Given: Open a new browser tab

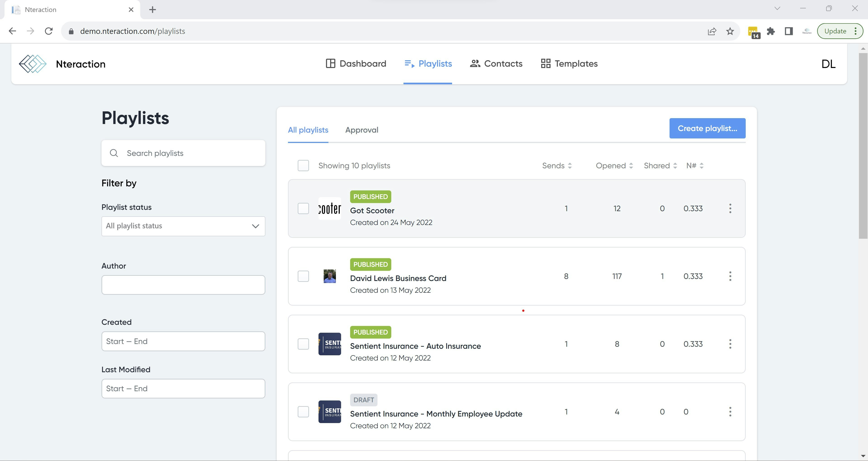Looking at the screenshot, I should click(153, 10).
